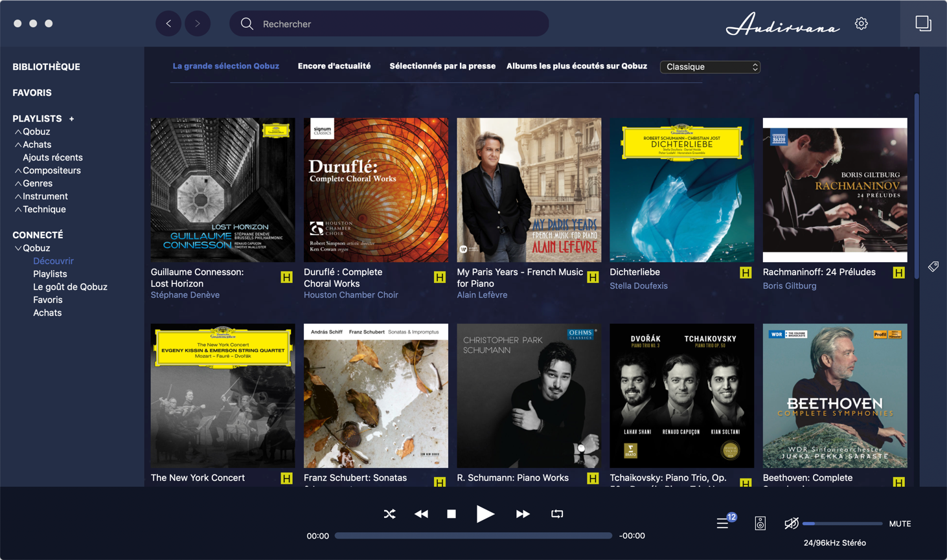
Task: Click the muted speaker icon
Action: [791, 523]
